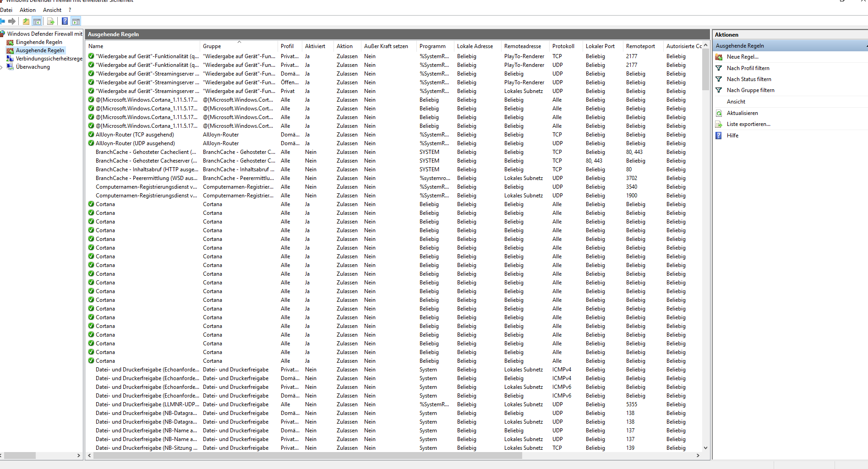Sort by the Programm column header

point(435,46)
